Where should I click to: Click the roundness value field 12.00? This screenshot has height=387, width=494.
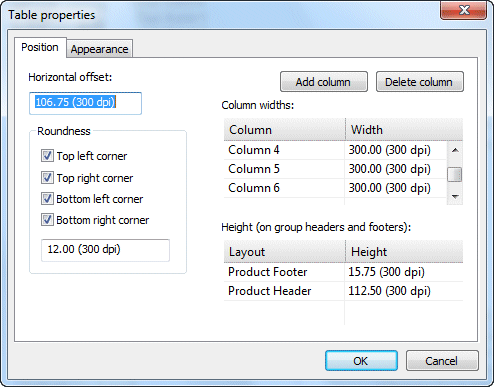pyautogui.click(x=105, y=250)
